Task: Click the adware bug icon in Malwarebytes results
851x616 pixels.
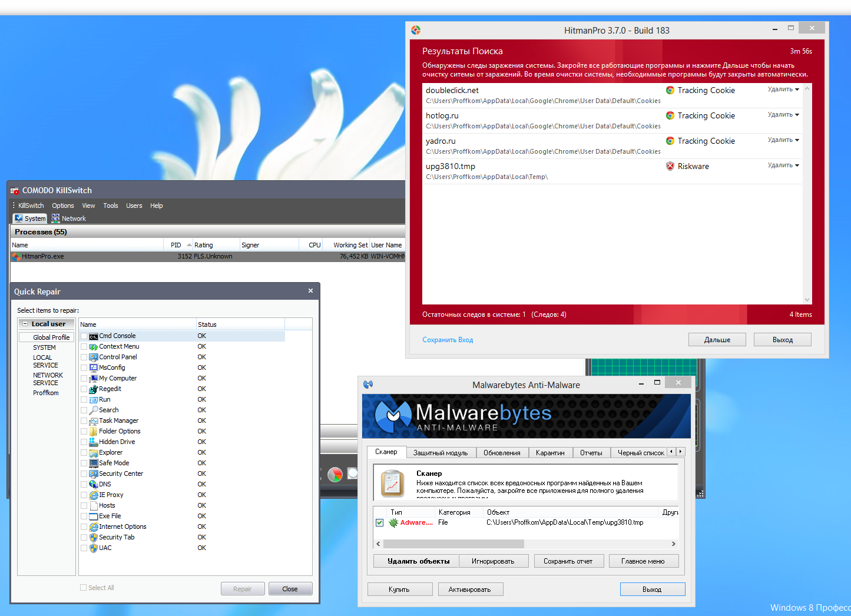Action: tap(393, 522)
